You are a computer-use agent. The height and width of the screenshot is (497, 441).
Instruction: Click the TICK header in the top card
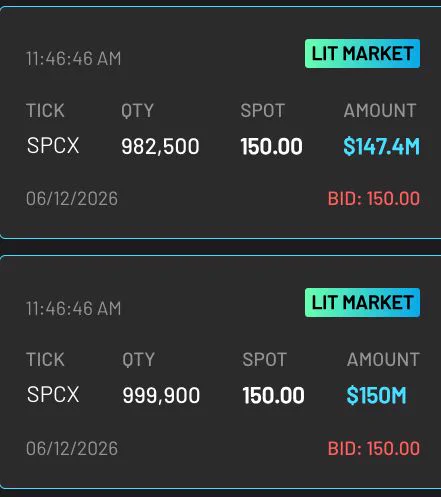pyautogui.click(x=45, y=111)
